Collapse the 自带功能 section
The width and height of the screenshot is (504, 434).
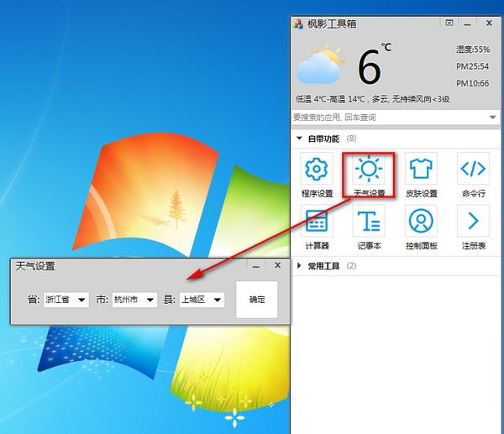[x=299, y=139]
